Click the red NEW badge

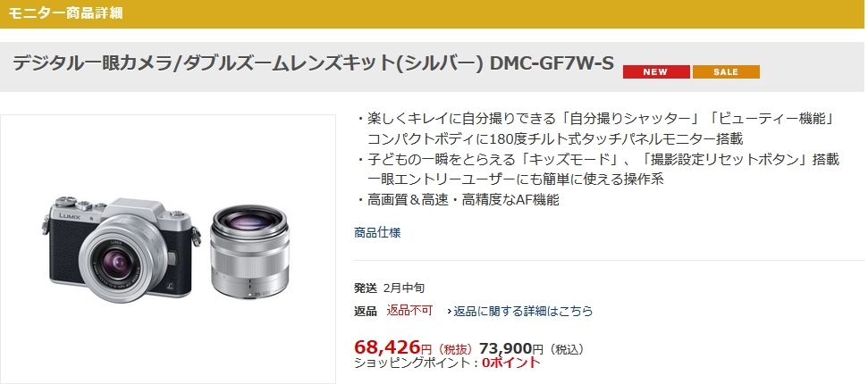coord(656,72)
